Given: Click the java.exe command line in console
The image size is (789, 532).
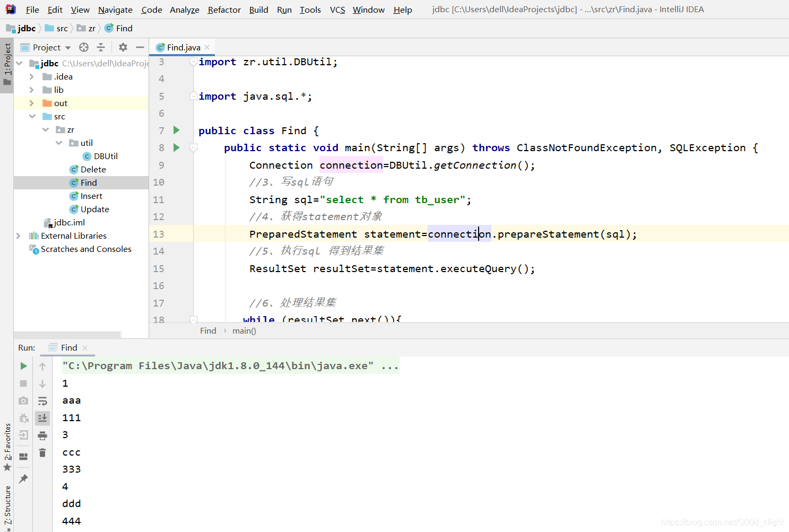Looking at the screenshot, I should click(x=230, y=366).
